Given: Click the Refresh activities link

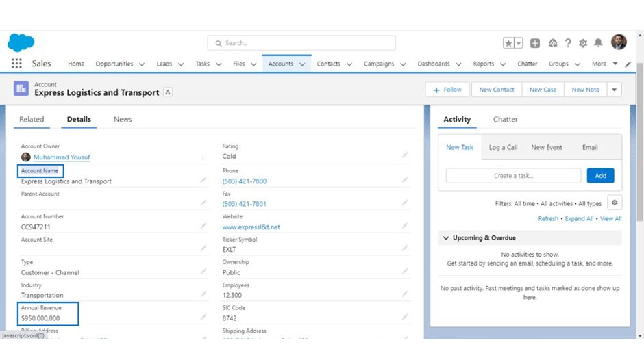Looking at the screenshot, I should click(548, 219).
